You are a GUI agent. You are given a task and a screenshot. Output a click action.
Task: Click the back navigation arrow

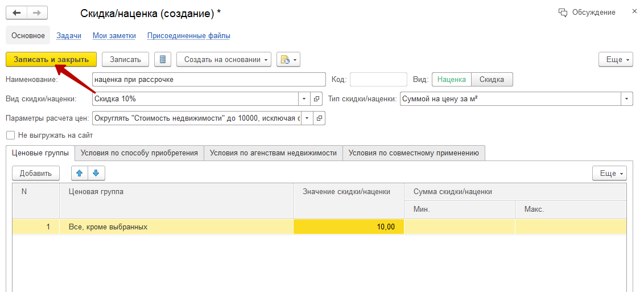coord(16,13)
